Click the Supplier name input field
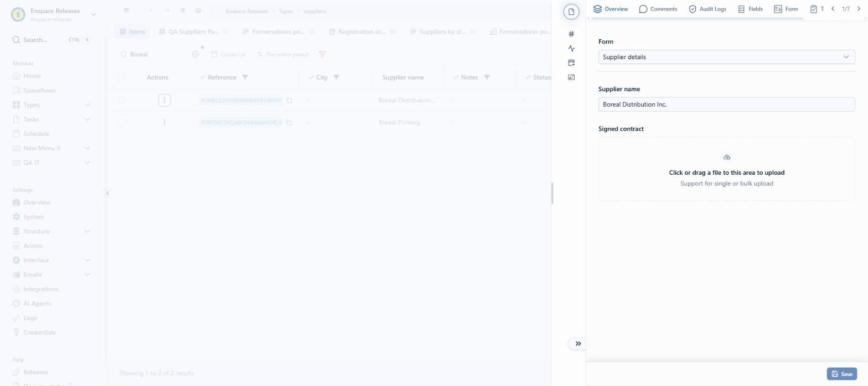Image resolution: width=868 pixels, height=386 pixels. coord(726,104)
